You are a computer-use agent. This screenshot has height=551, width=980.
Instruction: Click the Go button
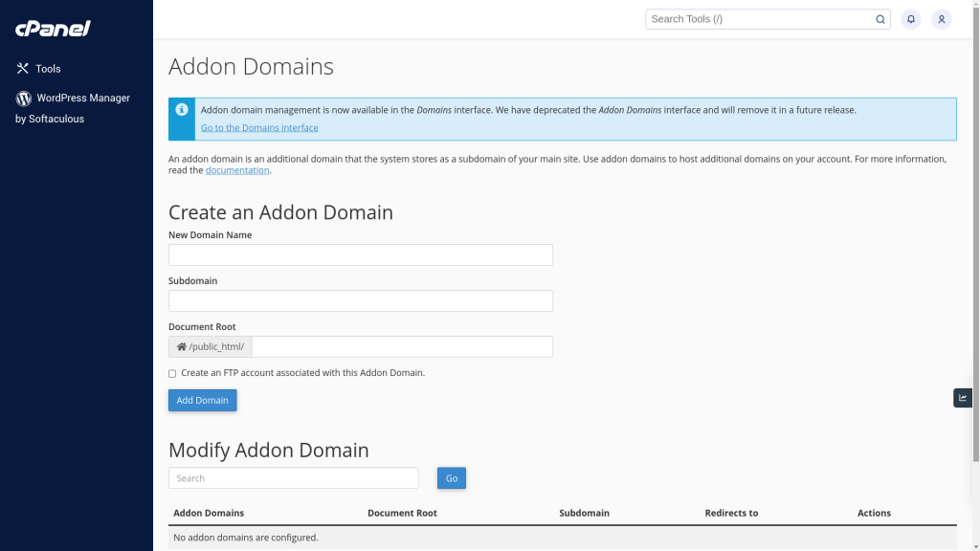click(x=452, y=478)
